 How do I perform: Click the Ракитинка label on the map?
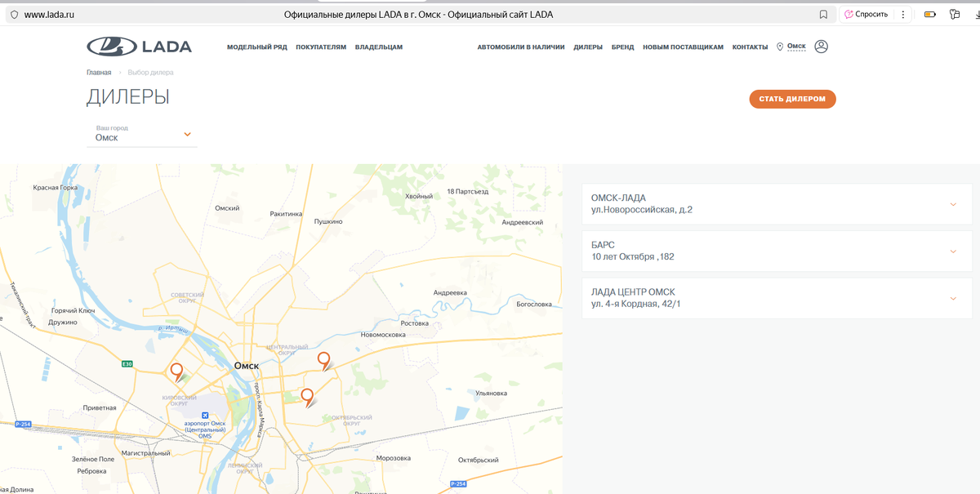[x=286, y=214]
